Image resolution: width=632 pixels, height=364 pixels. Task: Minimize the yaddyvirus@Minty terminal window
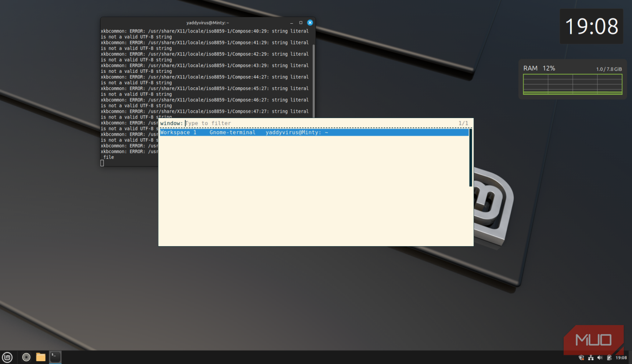click(x=291, y=23)
